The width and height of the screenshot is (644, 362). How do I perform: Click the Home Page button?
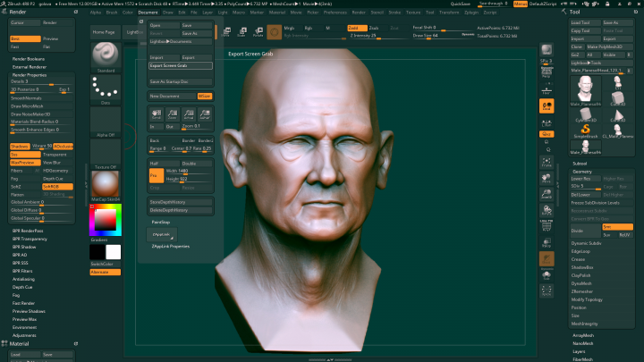coord(104,32)
